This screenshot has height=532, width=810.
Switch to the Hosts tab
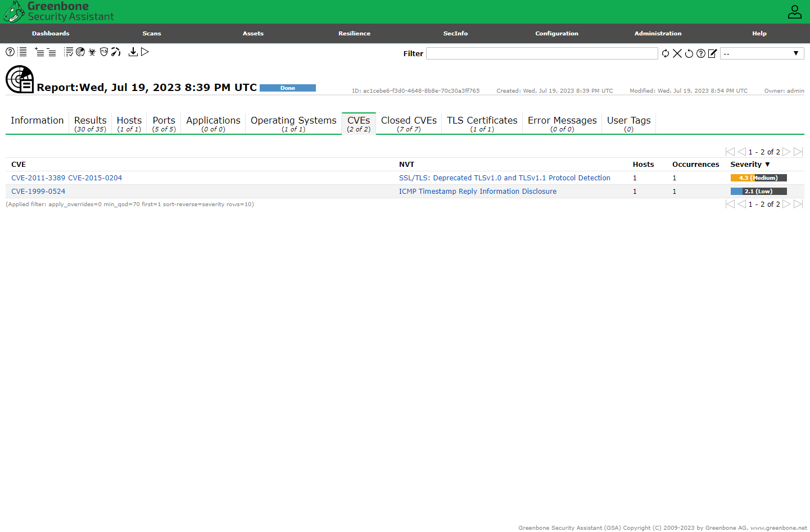129,124
